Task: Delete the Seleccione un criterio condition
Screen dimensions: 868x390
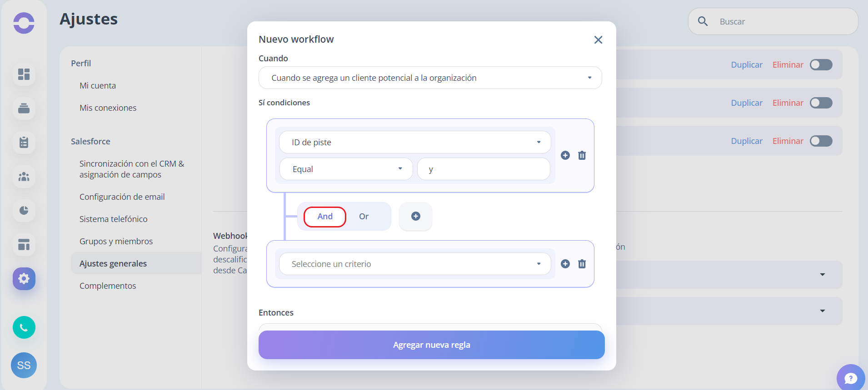Action: tap(582, 264)
